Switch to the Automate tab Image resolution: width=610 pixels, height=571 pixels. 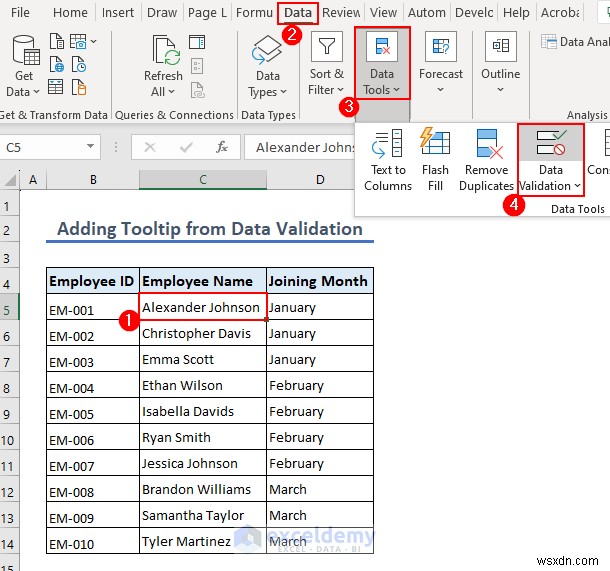[426, 13]
